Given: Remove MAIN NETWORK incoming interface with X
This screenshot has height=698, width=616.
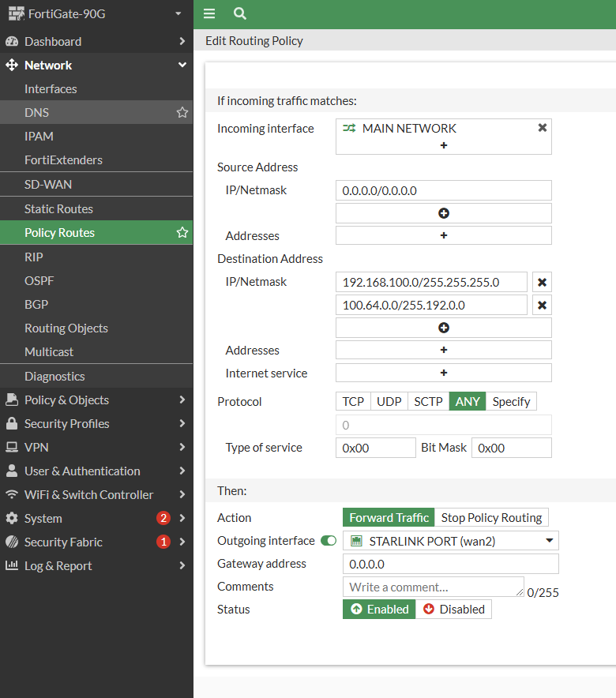Looking at the screenshot, I should (x=543, y=127).
